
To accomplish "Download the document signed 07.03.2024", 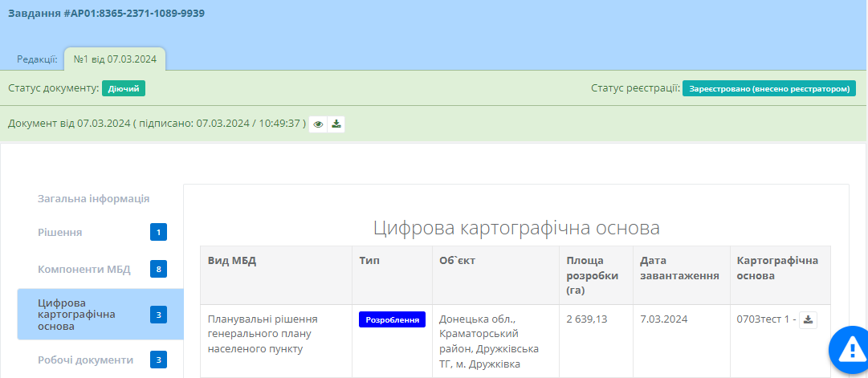I will pos(336,124).
